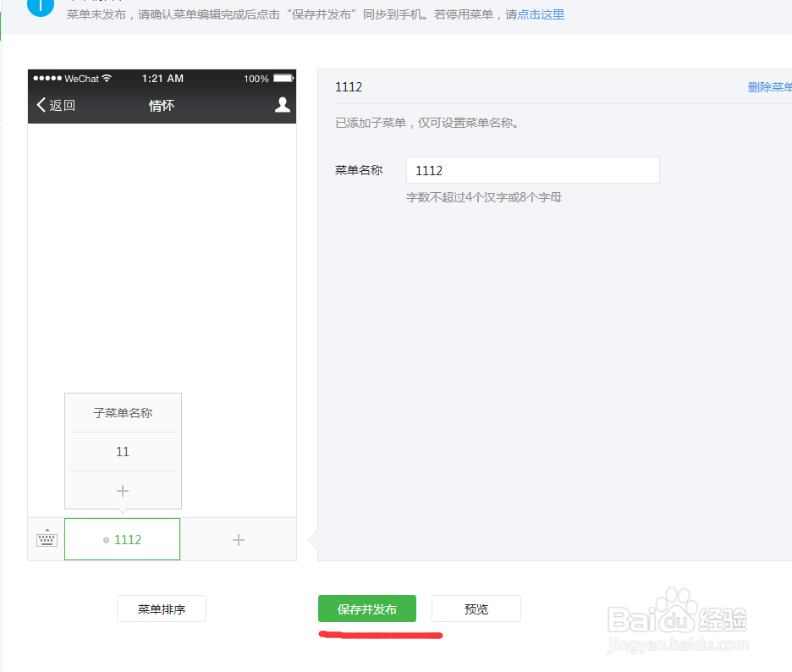This screenshot has width=792, height=672.
Task: Click the '100%' battery percentage text
Action: [256, 79]
